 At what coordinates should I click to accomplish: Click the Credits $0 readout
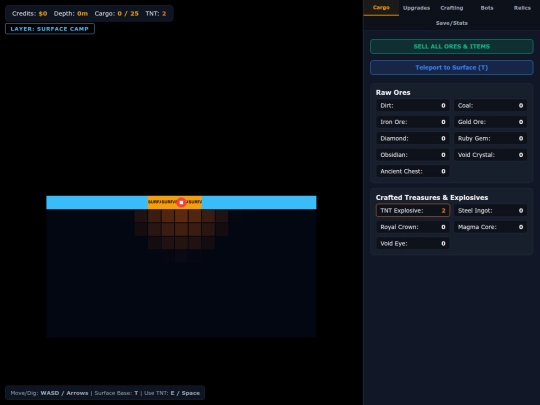(x=30, y=14)
